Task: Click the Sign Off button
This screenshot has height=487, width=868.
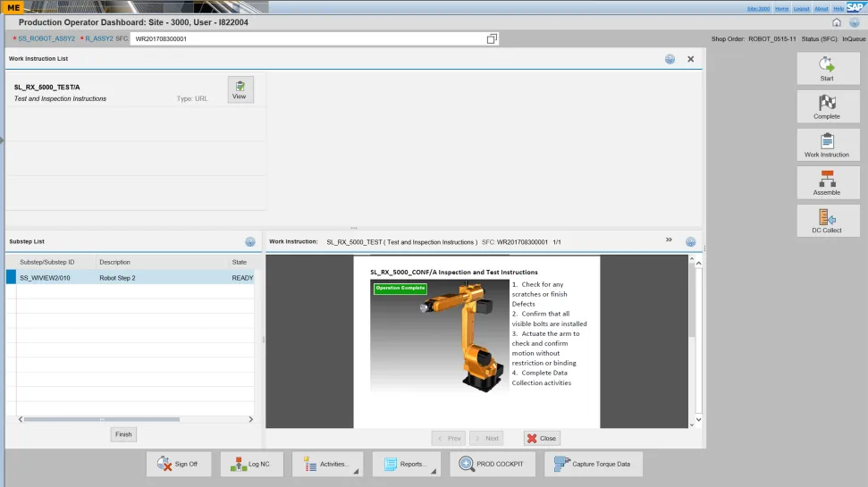Action: coord(177,464)
